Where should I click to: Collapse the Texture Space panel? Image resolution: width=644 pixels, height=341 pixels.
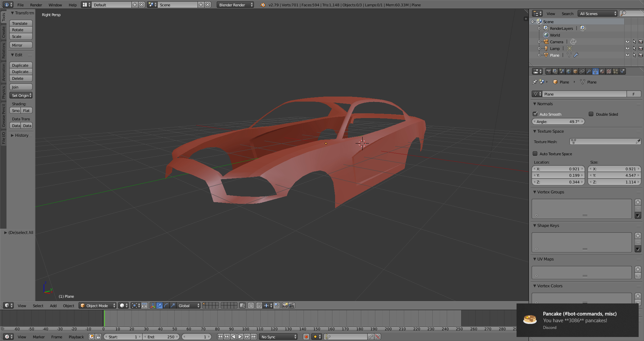pyautogui.click(x=535, y=131)
